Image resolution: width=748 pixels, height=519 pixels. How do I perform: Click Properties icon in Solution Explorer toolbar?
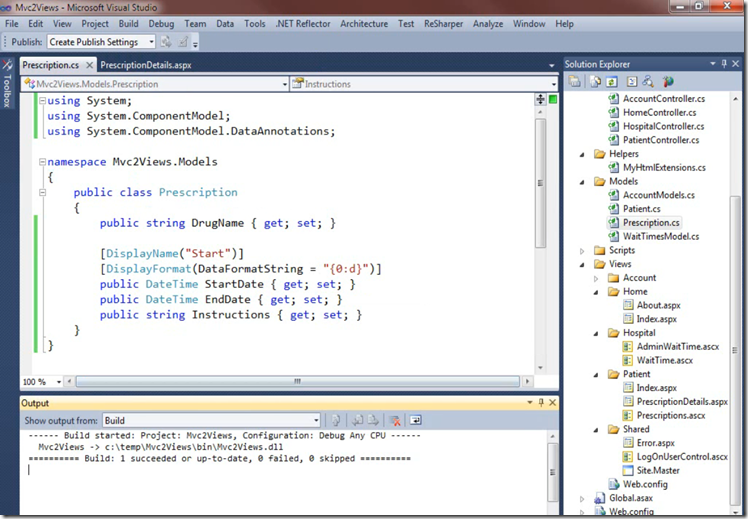pos(575,82)
